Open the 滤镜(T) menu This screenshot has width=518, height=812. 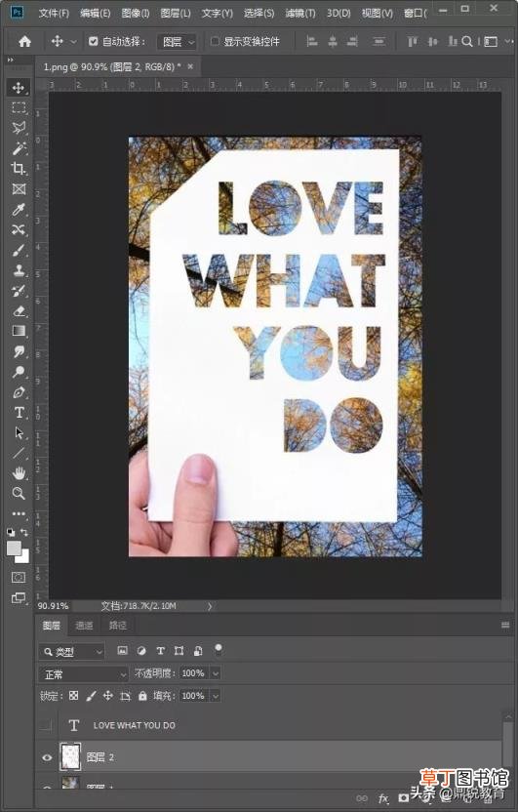coord(300,13)
